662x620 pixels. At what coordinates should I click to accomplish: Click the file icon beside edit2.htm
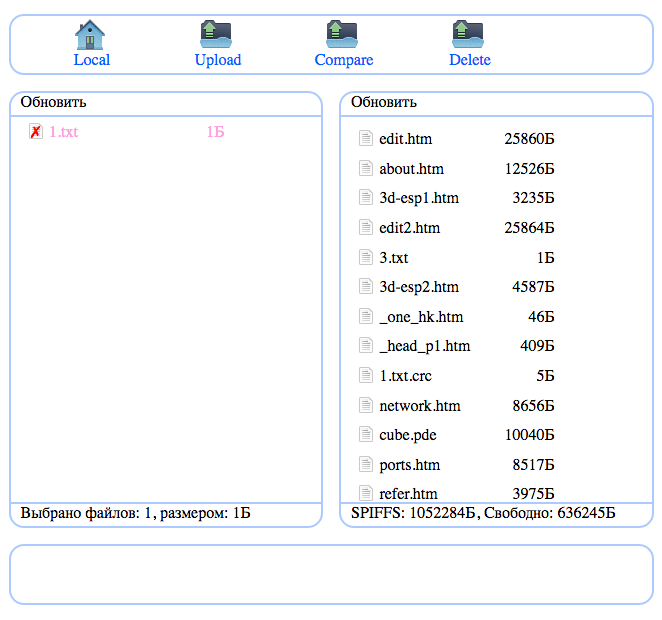coord(366,227)
